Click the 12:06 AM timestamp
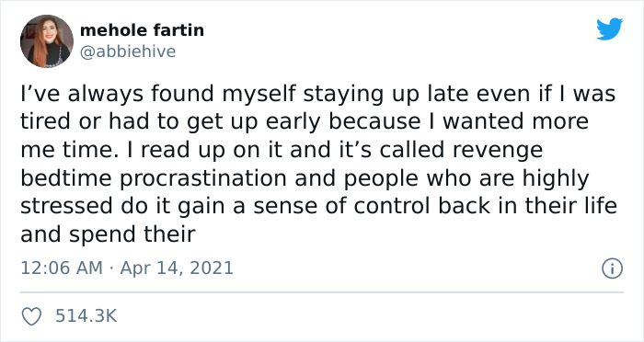Image resolution: width=644 pixels, height=342 pixels. pyautogui.click(x=62, y=268)
